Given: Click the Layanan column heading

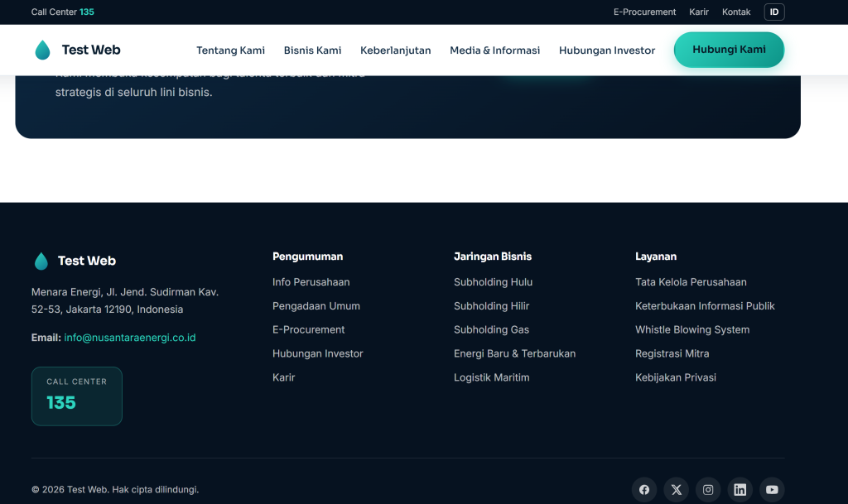Looking at the screenshot, I should click(656, 257).
